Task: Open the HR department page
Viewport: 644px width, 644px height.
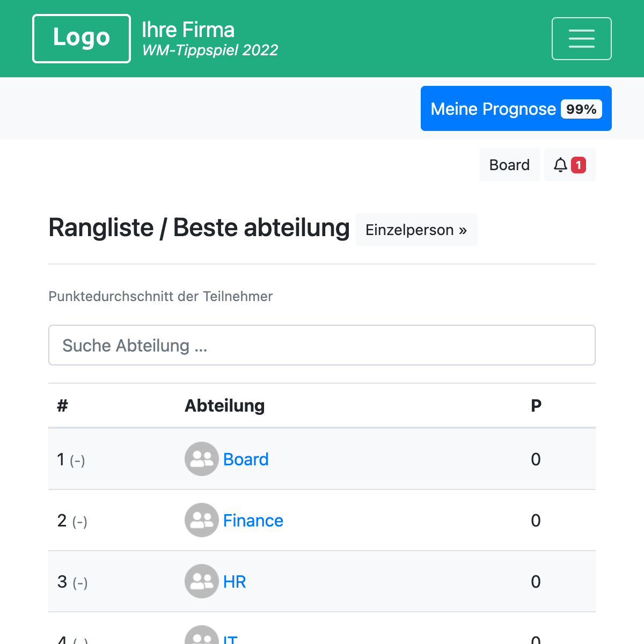Action: [x=234, y=582]
